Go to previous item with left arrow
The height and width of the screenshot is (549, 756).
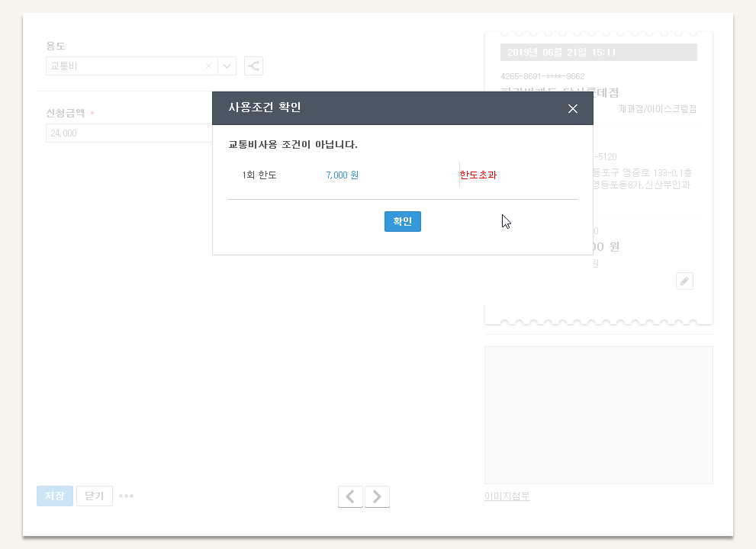(350, 496)
